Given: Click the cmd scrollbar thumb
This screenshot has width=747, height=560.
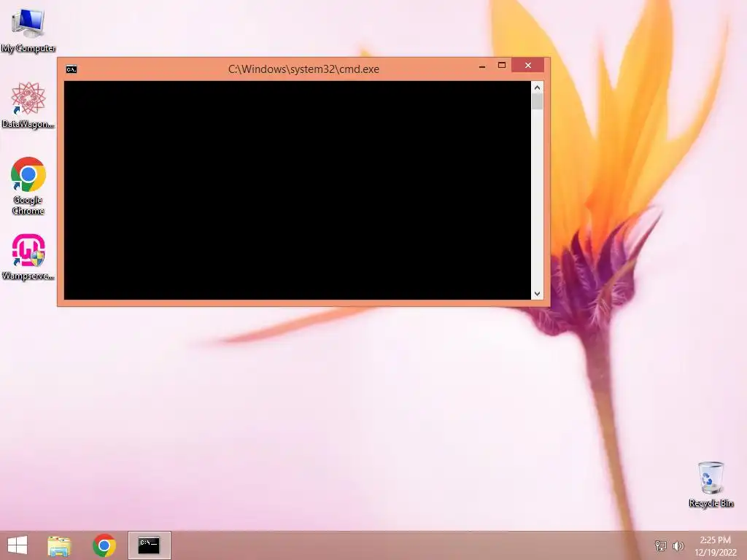Looking at the screenshot, I should coord(537,101).
